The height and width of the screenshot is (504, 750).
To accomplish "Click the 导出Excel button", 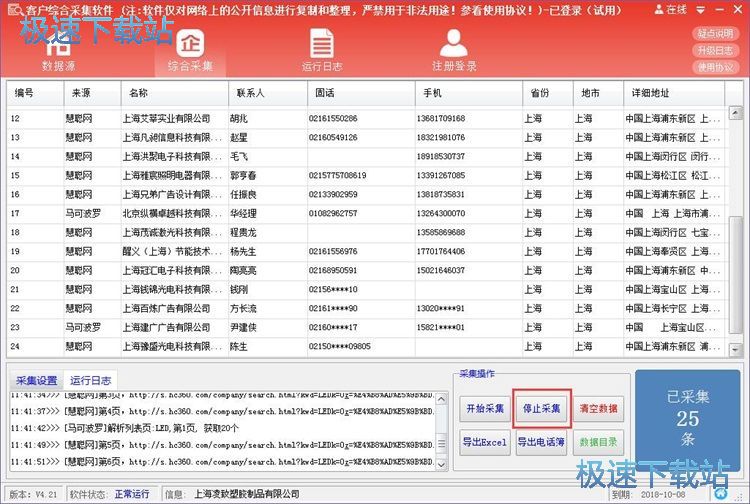I will [485, 442].
